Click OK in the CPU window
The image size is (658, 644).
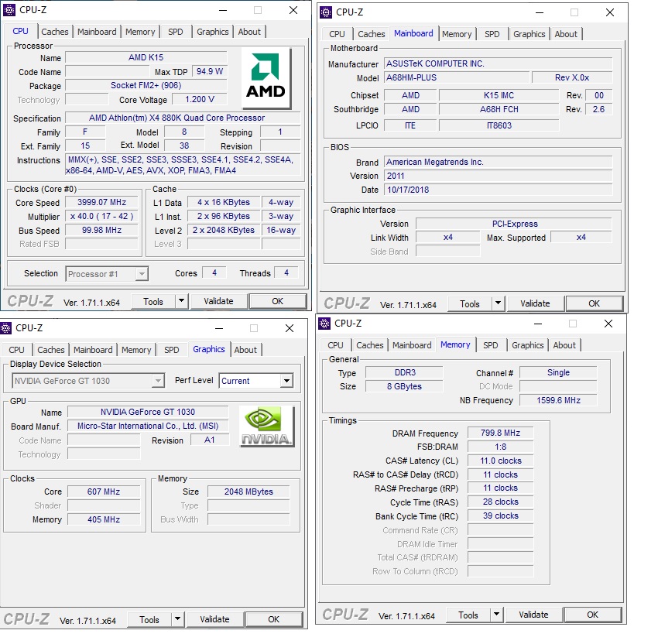click(x=277, y=301)
